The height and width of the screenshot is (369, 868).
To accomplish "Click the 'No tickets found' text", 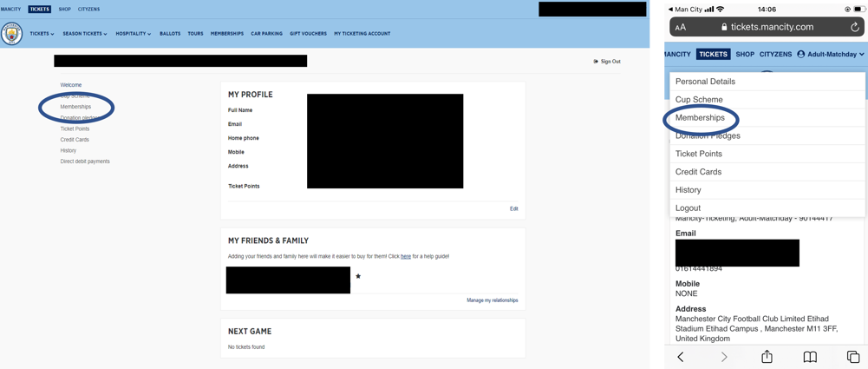I will (x=246, y=347).
